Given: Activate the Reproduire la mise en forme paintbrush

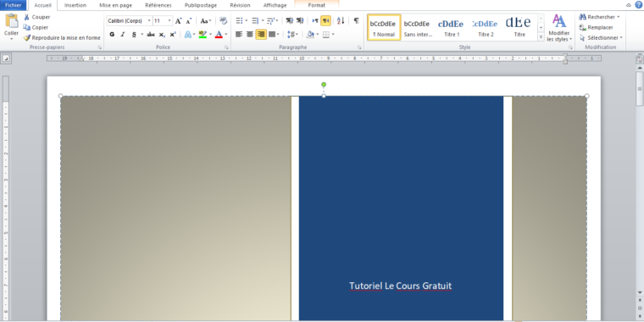Looking at the screenshot, I should tap(27, 38).
